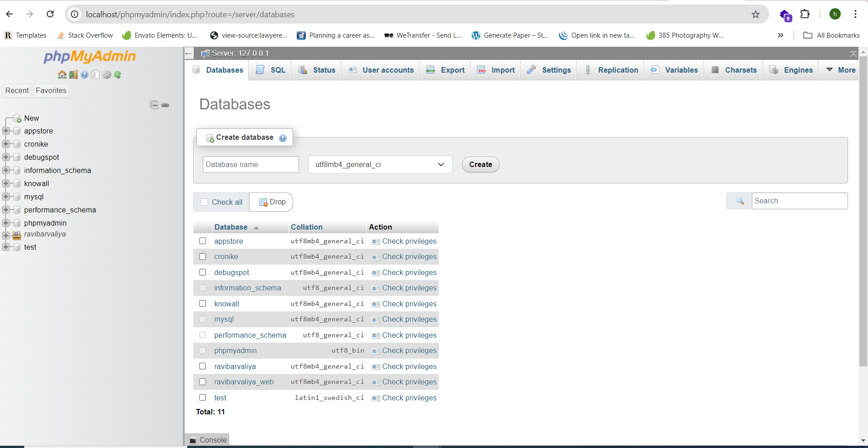The image size is (868, 448).
Task: Click the Create database button
Action: pos(480,164)
